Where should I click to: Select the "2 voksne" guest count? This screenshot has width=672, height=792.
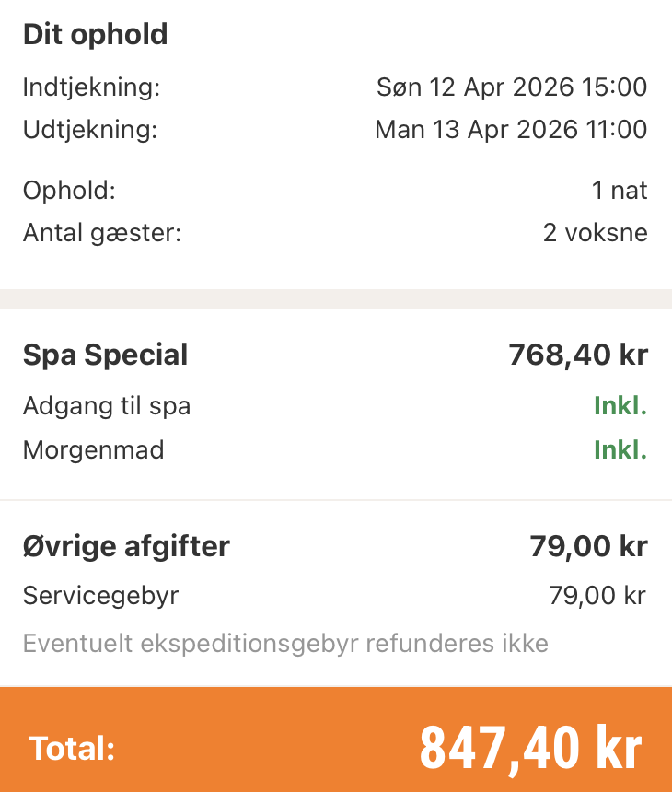tap(595, 232)
